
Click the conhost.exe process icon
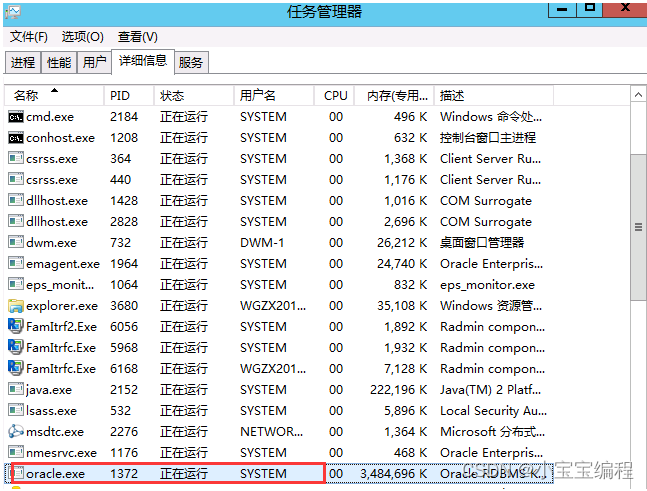pos(16,138)
